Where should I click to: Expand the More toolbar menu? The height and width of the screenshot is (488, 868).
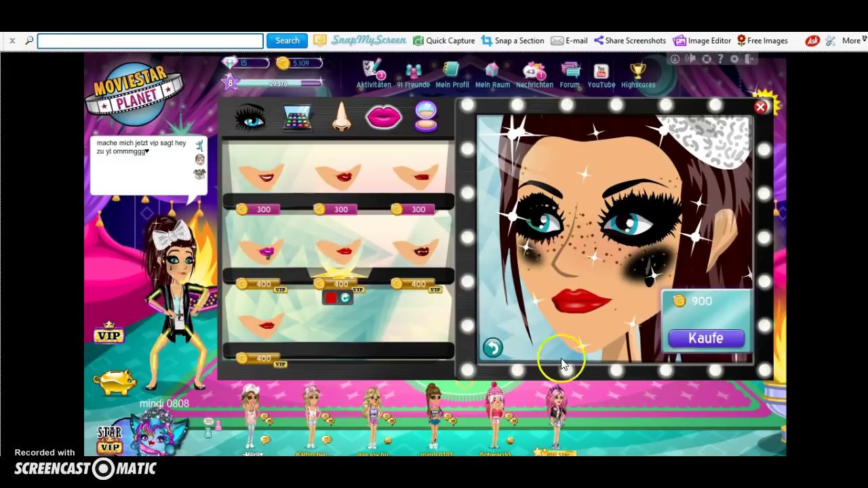pos(854,41)
